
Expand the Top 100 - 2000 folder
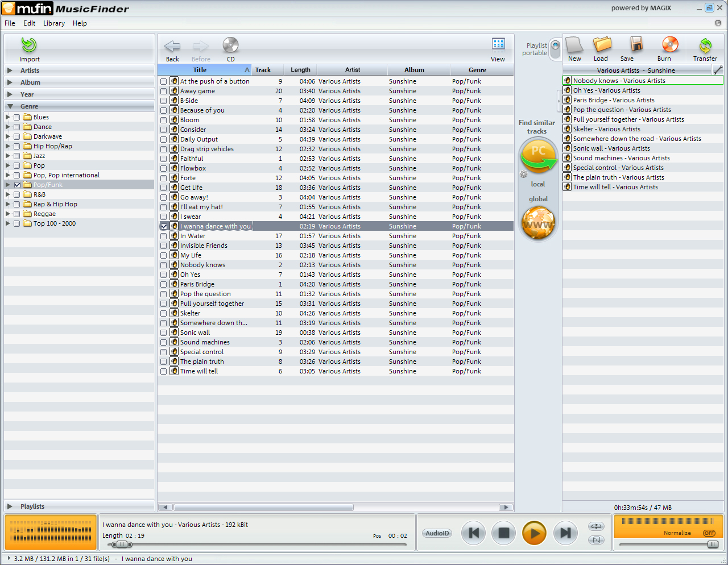pyautogui.click(x=8, y=223)
